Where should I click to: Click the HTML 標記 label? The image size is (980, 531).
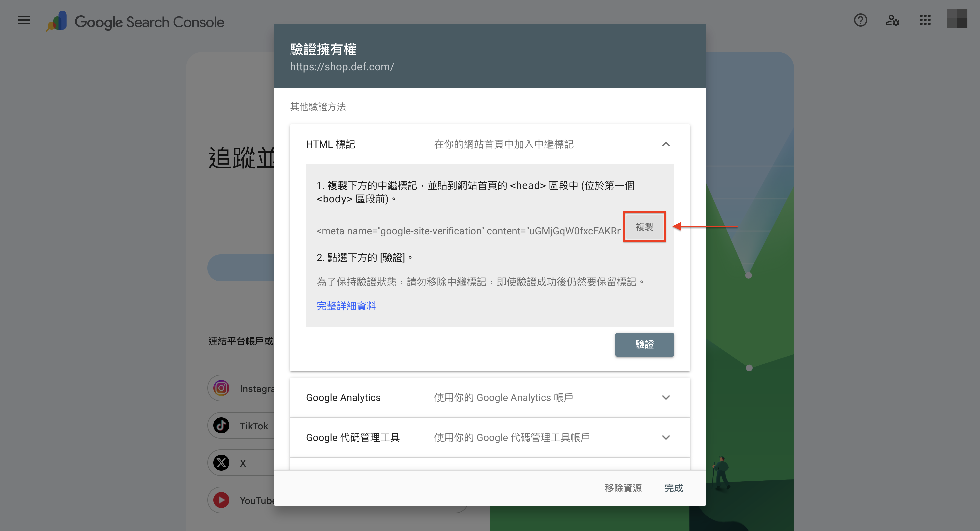tap(330, 144)
